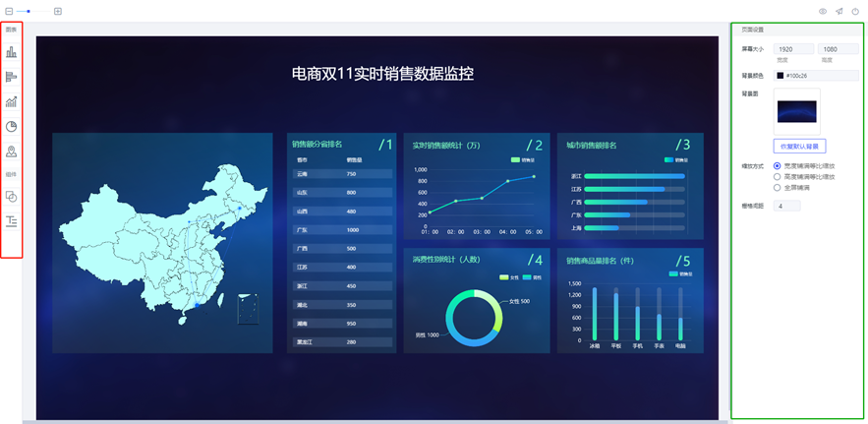
Task: Click the paper plane publish icon
Action: click(x=839, y=12)
